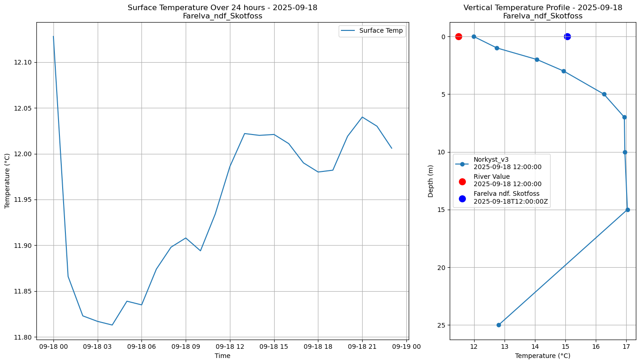
Task: Click the Norkyst profile point at 5 m depth
Action: point(604,94)
